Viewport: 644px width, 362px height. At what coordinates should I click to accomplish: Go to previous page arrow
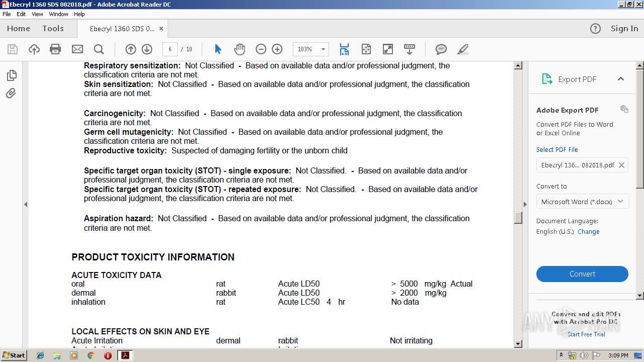(x=131, y=49)
